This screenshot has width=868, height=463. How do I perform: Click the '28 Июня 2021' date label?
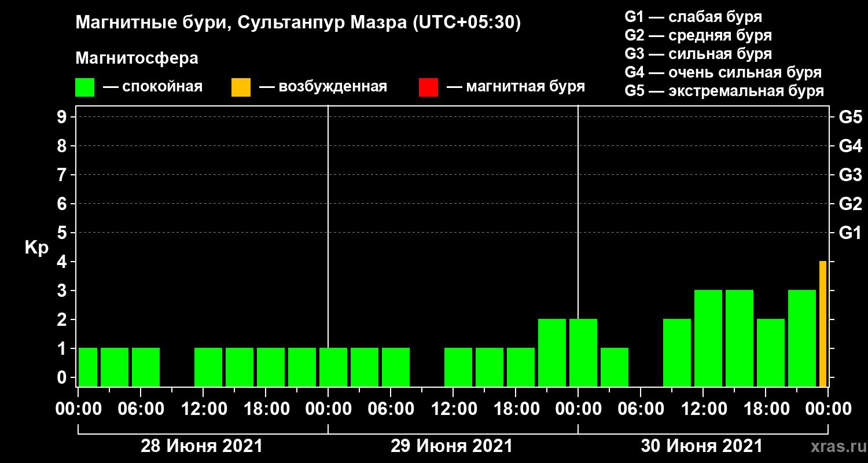202,446
